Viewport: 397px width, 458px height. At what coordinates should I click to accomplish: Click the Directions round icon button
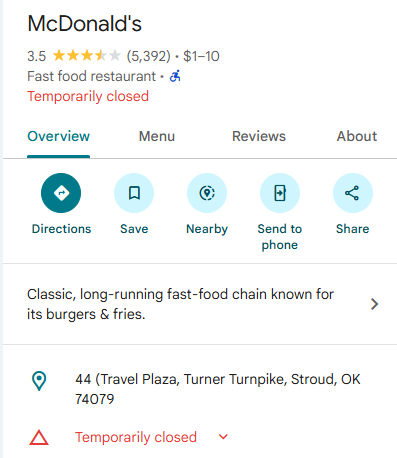(x=61, y=193)
